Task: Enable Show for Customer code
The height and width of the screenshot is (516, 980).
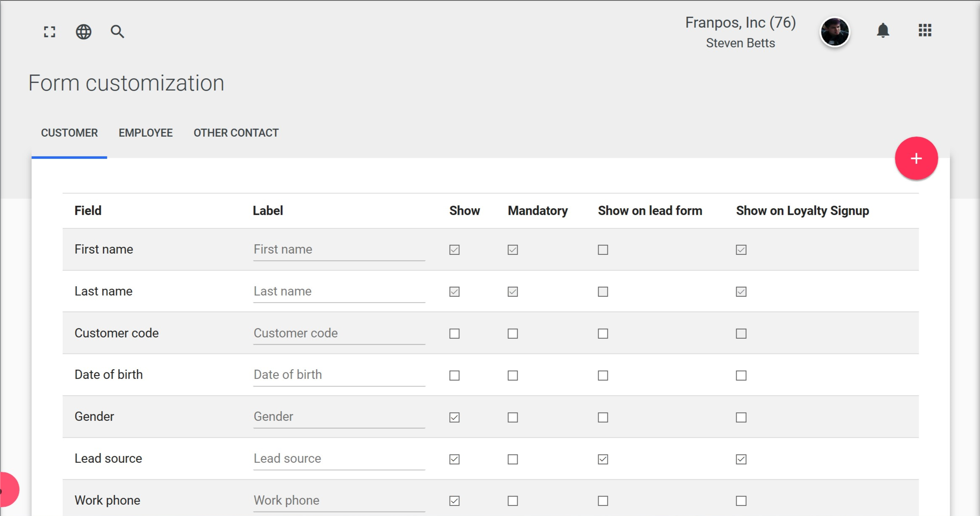Action: [454, 334]
